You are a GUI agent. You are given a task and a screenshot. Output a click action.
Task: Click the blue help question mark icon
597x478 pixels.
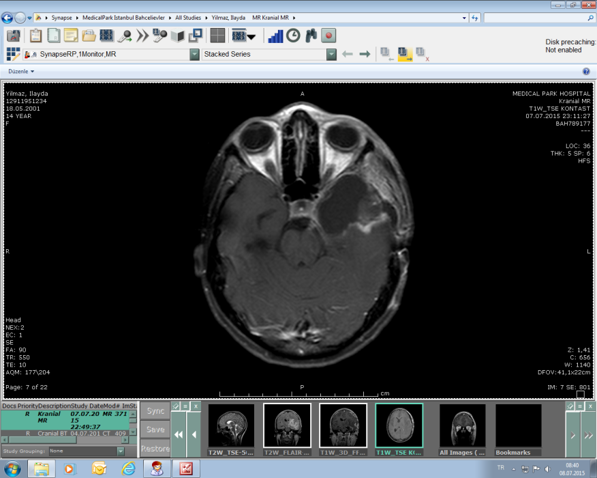click(586, 71)
